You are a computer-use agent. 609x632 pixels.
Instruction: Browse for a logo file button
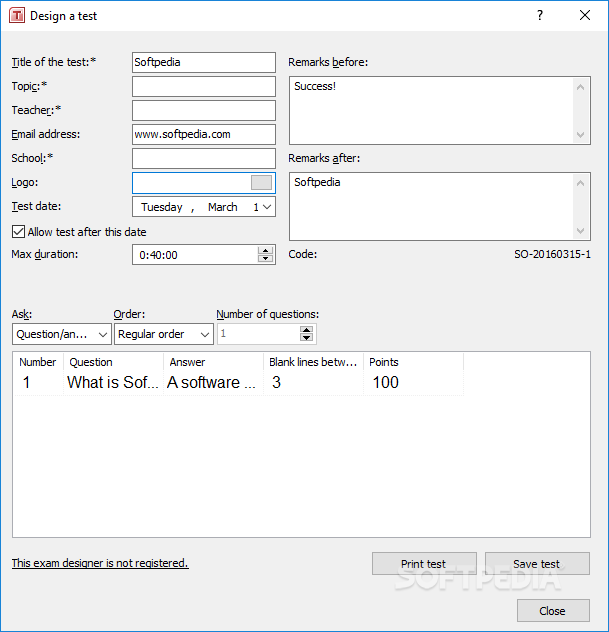coord(261,183)
